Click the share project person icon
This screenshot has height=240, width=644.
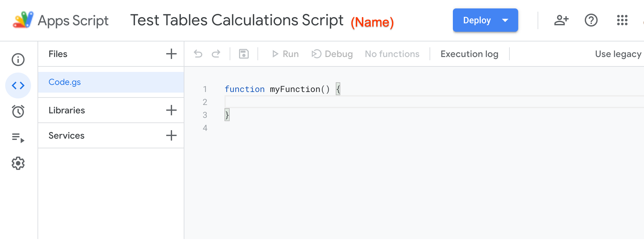click(x=561, y=20)
